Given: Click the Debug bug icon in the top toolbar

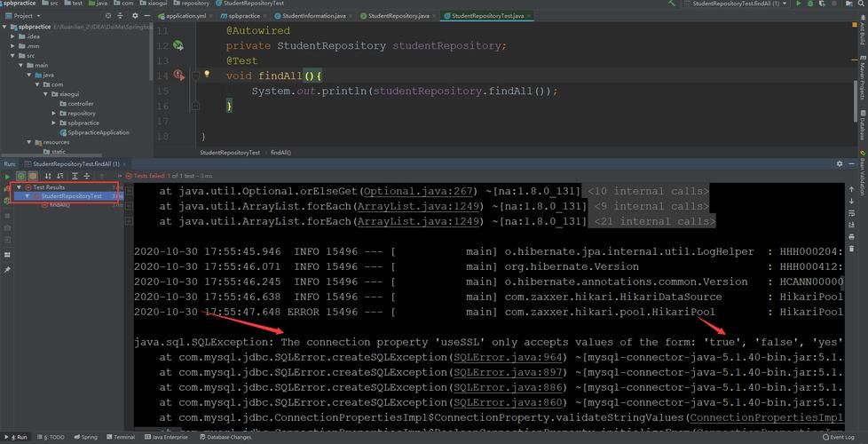Looking at the screenshot, I should tap(810, 4).
